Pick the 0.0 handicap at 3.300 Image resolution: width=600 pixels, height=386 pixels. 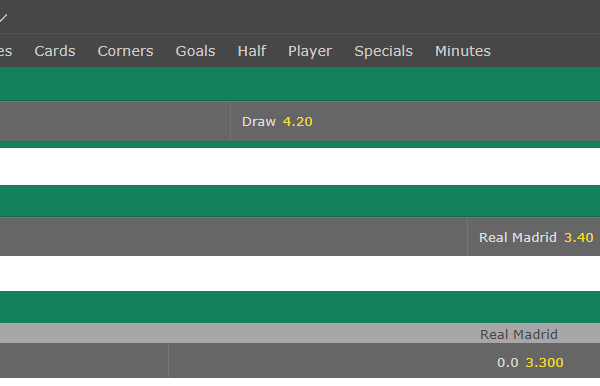pyautogui.click(x=384, y=360)
